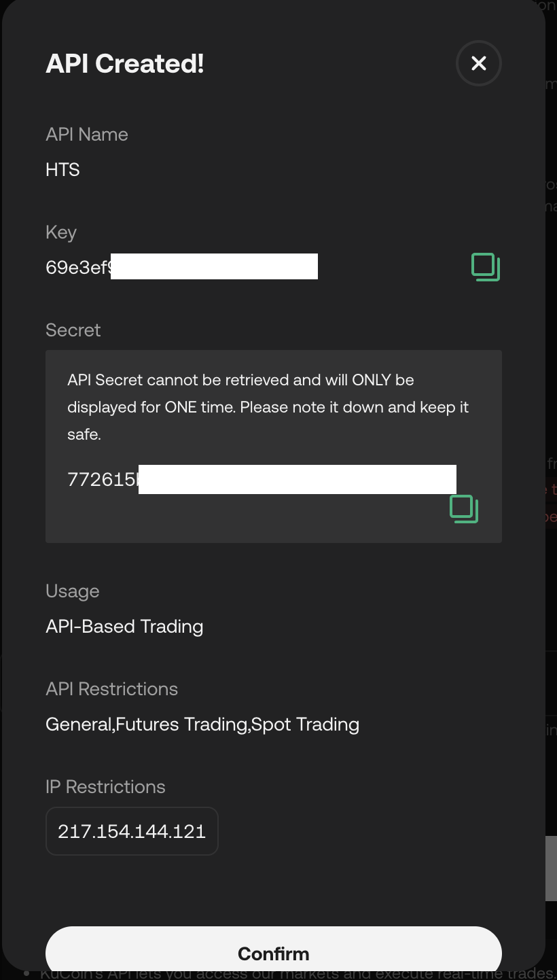Click the API Created! dialog title
Image resolution: width=557 pixels, height=980 pixels.
point(125,63)
